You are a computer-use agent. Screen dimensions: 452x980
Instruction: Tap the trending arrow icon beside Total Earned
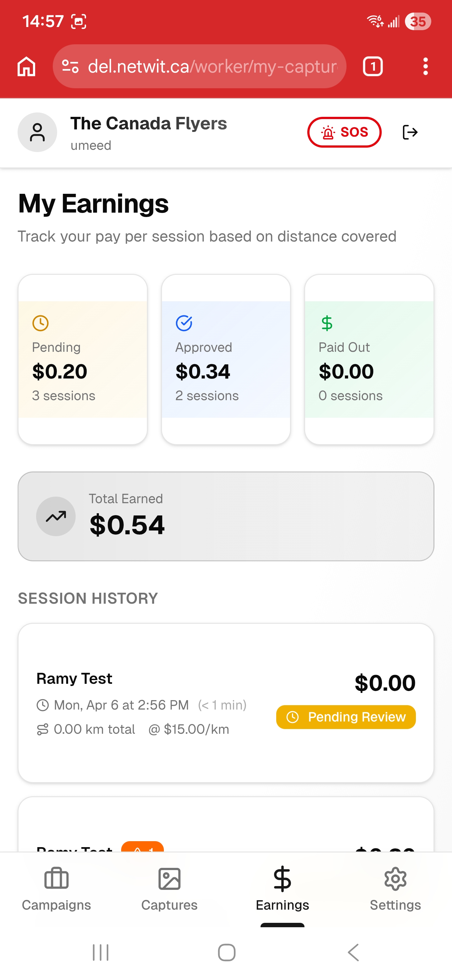pyautogui.click(x=56, y=516)
